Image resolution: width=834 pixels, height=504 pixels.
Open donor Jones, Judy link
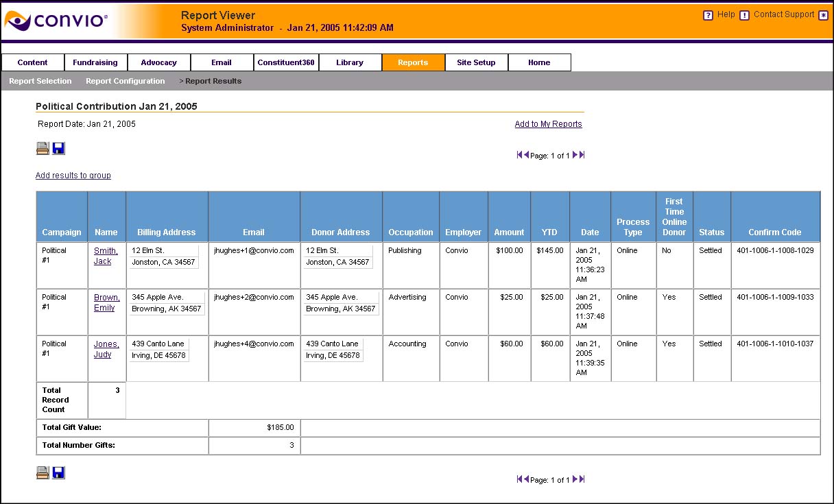pyautogui.click(x=106, y=349)
